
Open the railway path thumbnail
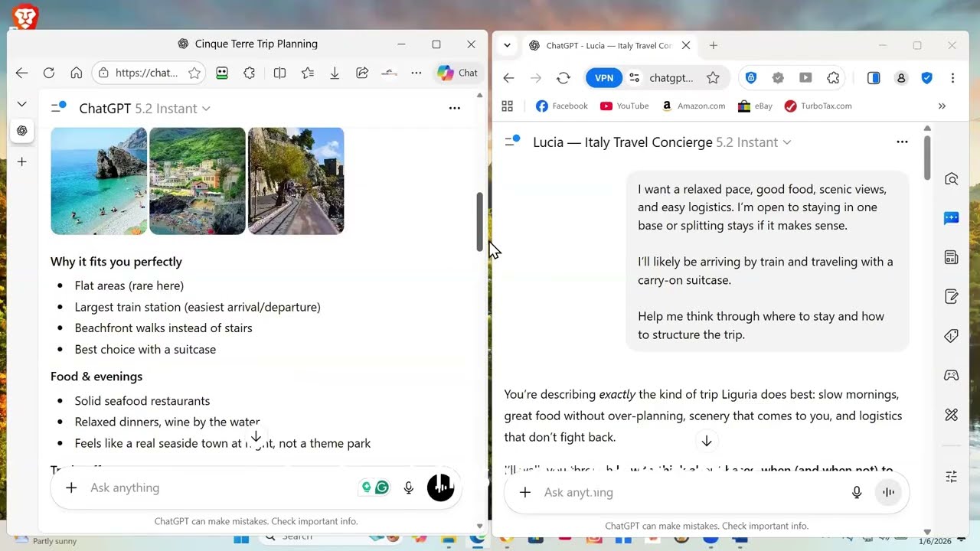pos(296,181)
